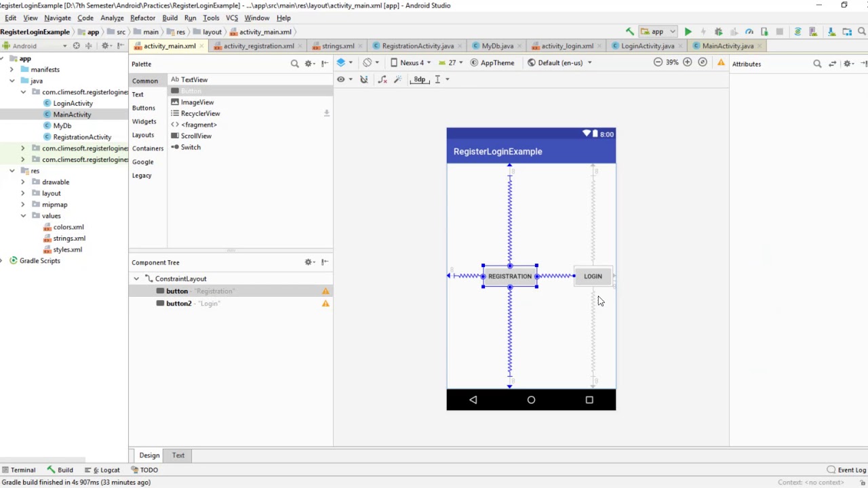Open the Build menu
The height and width of the screenshot is (488, 868).
point(170,18)
